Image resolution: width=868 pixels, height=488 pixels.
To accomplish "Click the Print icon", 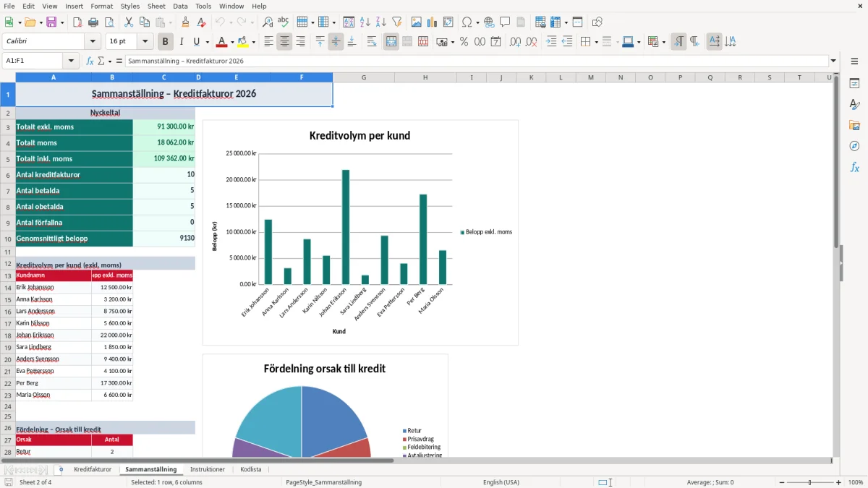I will pos(93,22).
